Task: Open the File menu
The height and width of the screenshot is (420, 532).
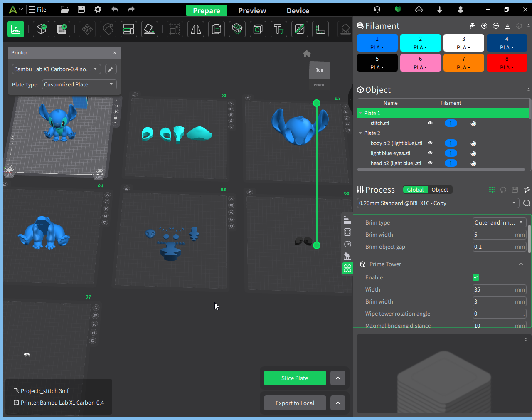Action: (x=37, y=10)
